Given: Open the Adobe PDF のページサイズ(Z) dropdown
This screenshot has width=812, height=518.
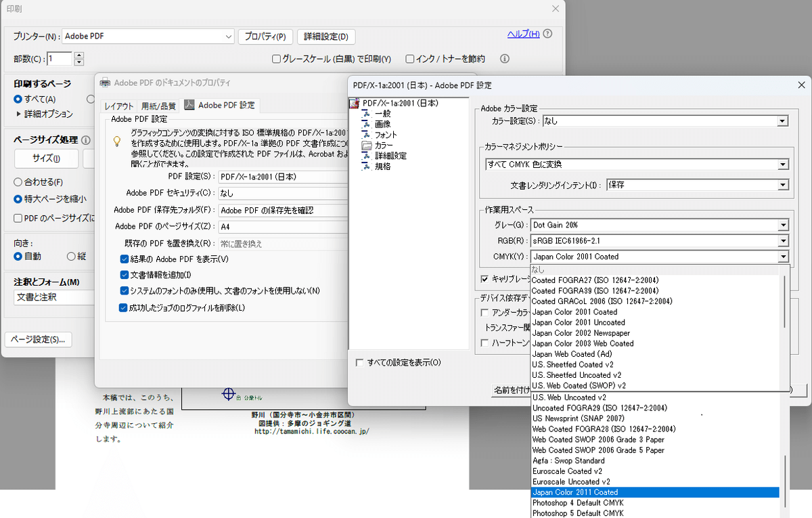Looking at the screenshot, I should tap(283, 226).
